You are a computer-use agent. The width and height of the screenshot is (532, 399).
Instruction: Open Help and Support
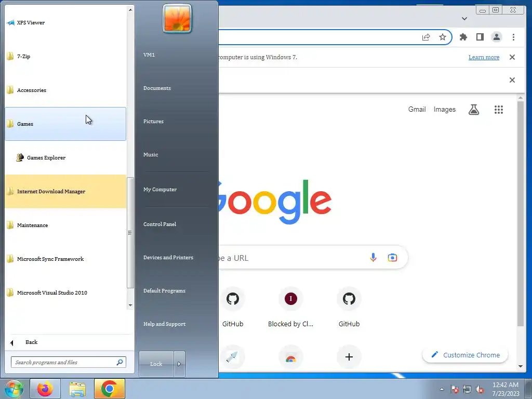pos(165,324)
